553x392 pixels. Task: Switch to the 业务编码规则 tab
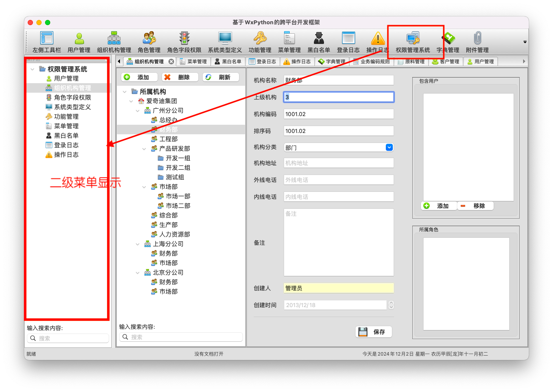372,62
